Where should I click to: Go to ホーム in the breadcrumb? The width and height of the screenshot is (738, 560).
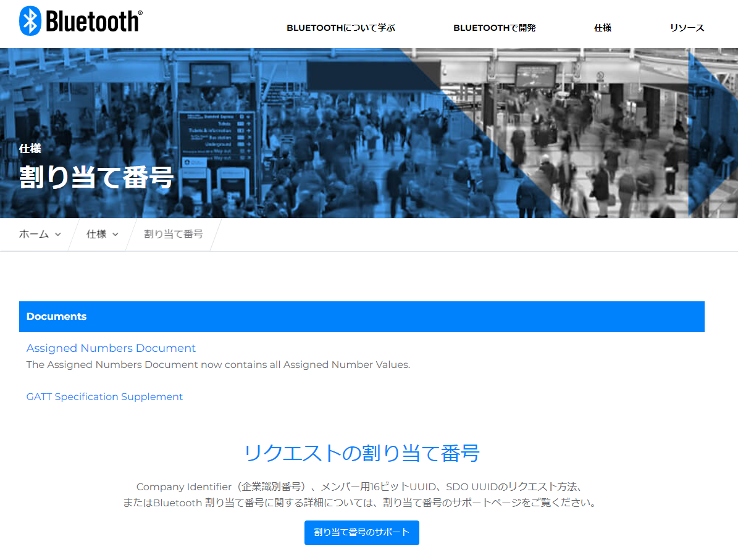tap(34, 234)
